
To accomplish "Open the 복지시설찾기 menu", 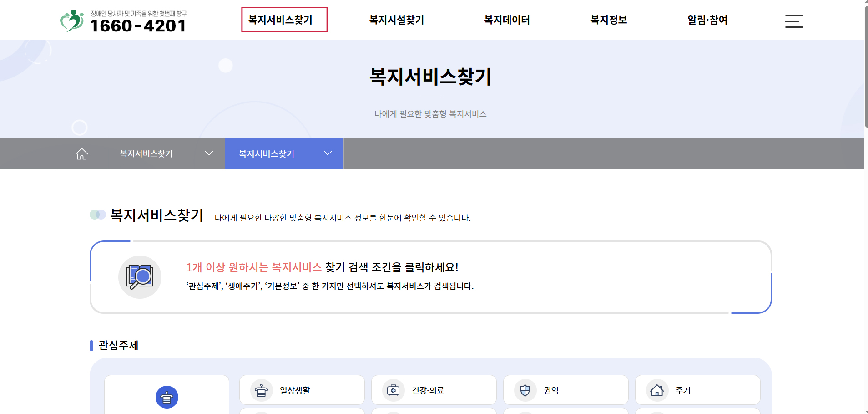I will [396, 20].
